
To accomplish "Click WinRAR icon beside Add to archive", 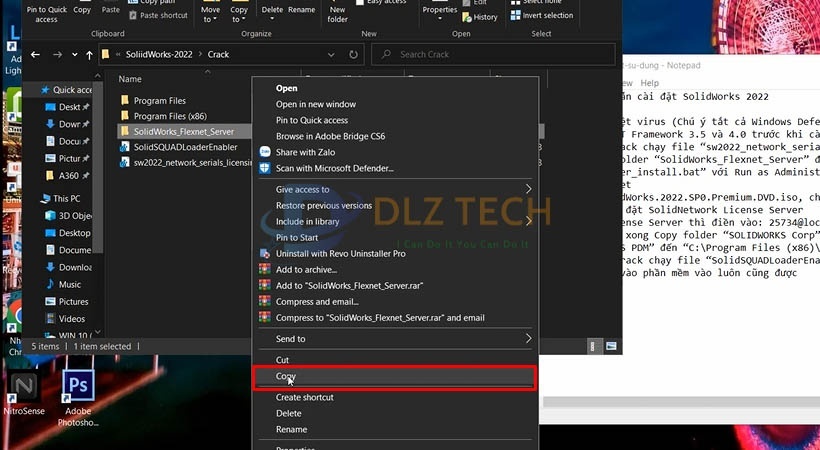I will tap(265, 269).
